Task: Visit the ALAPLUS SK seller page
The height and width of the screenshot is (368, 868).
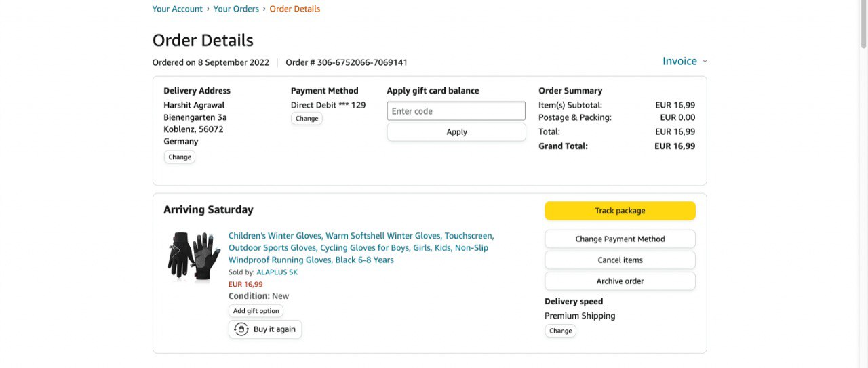Action: (277, 272)
